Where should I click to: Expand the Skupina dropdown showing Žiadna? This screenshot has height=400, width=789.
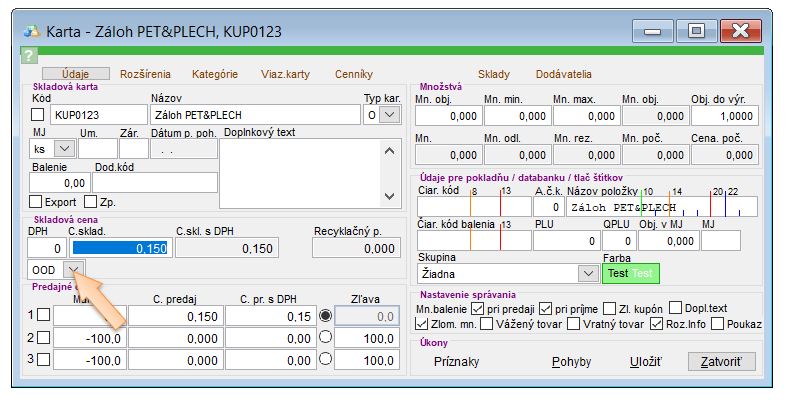587,273
